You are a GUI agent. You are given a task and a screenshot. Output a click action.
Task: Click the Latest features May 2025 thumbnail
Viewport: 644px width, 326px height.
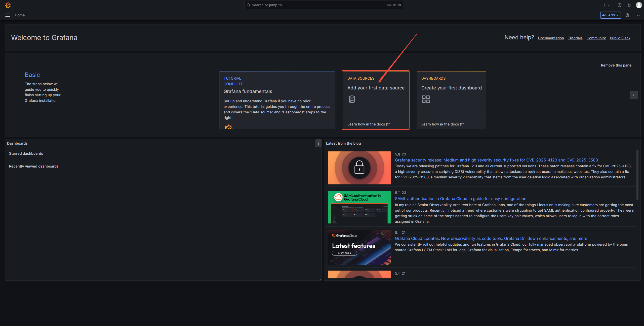tap(359, 247)
